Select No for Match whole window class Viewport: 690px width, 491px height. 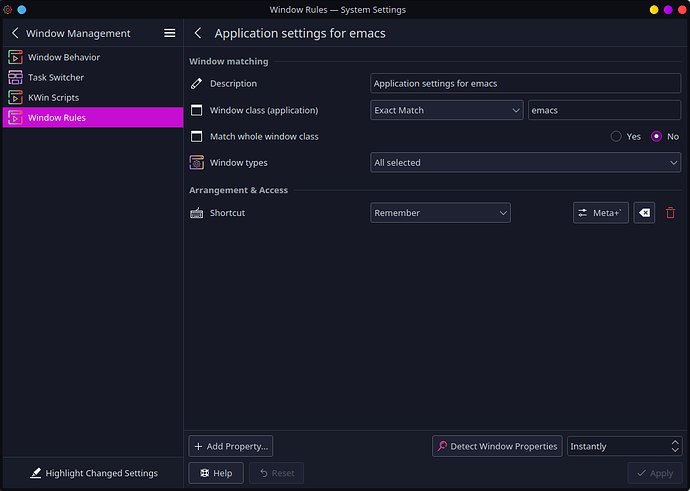point(656,136)
